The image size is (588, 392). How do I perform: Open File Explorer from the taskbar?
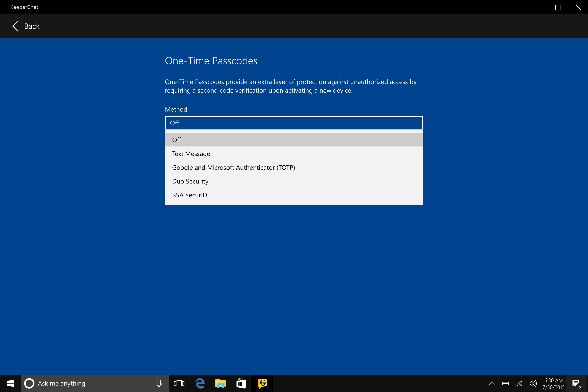[x=220, y=383]
